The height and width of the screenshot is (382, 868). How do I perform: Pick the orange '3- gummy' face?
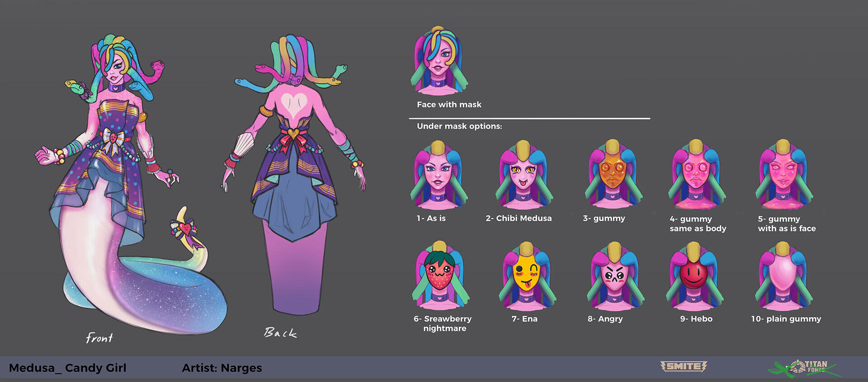click(612, 175)
